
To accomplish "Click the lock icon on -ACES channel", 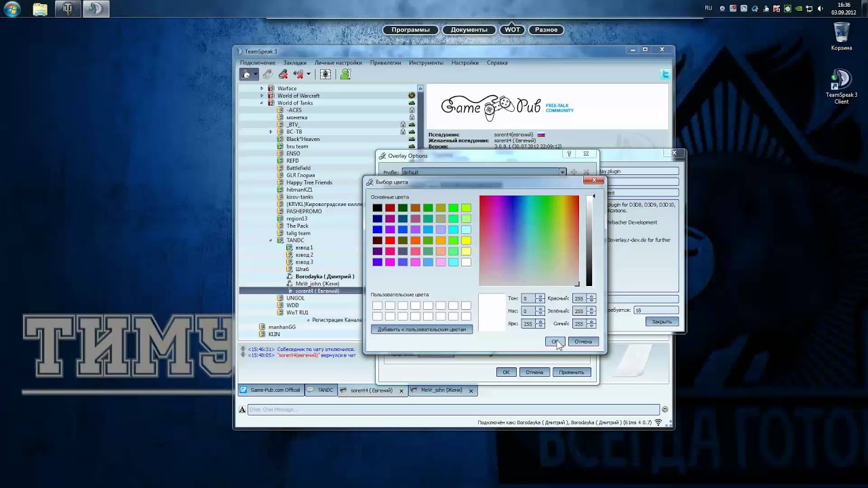I will (412, 110).
